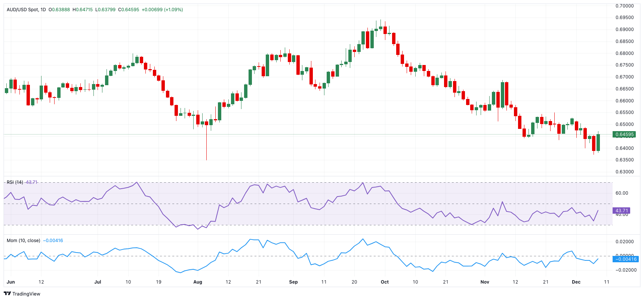
Task: Click the blue momentum value tag −0.00416
Action: tap(625, 259)
